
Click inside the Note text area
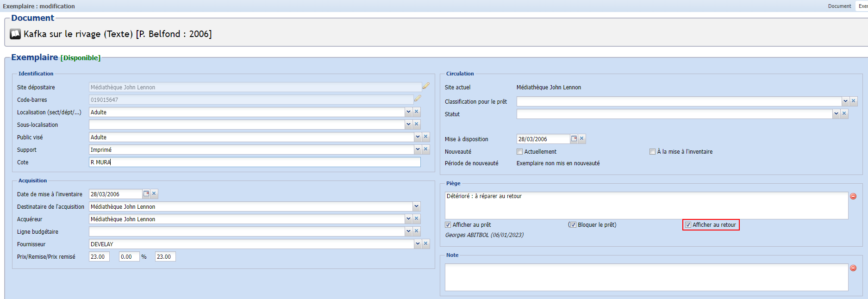646,277
